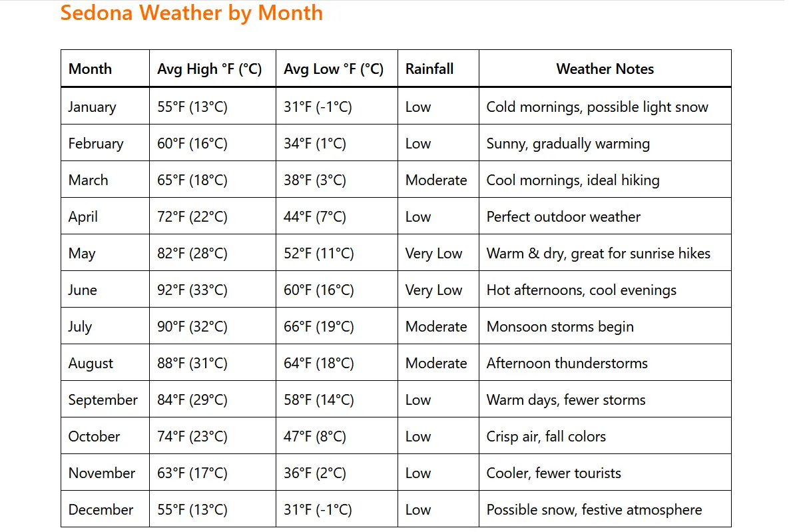The width and height of the screenshot is (801, 532).
Task: Select June's '92°F (33°C)' high cell
Action: (192, 290)
